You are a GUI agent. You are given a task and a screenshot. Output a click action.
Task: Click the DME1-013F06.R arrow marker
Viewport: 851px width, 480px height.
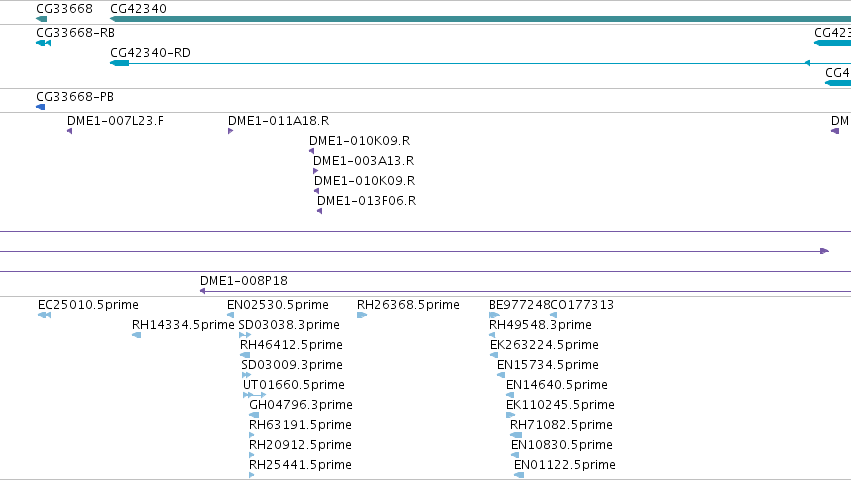(320, 211)
